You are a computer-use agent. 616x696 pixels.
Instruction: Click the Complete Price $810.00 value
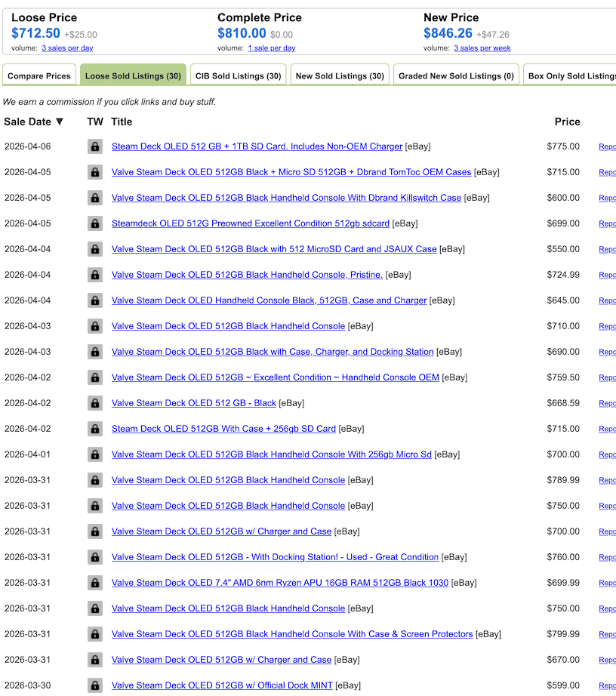[242, 33]
